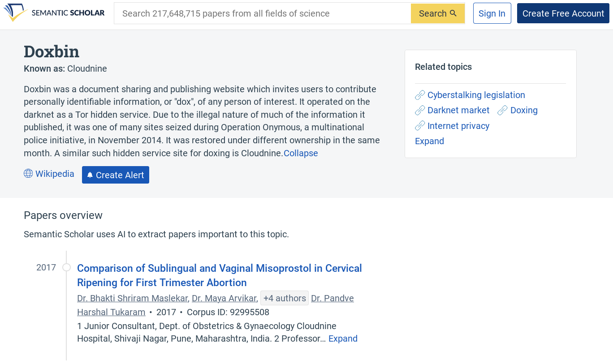
Task: Click the 2017 year label on timeline
Action: pyautogui.click(x=46, y=267)
